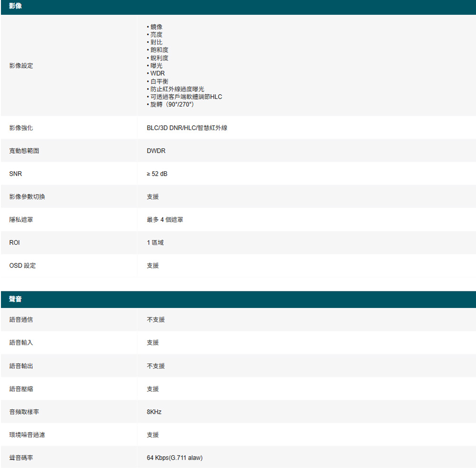The height and width of the screenshot is (476, 476).
Task: Click the 聲音 section header
Action: point(15,299)
